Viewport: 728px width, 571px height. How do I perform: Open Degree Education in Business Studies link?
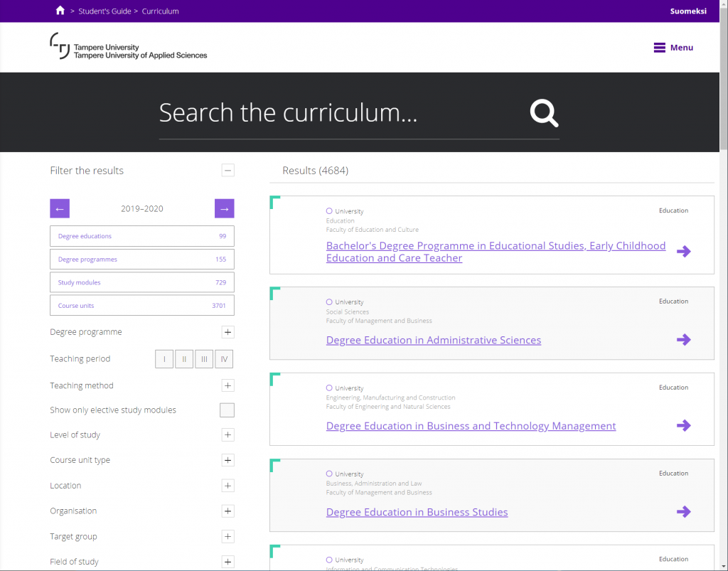tap(417, 512)
